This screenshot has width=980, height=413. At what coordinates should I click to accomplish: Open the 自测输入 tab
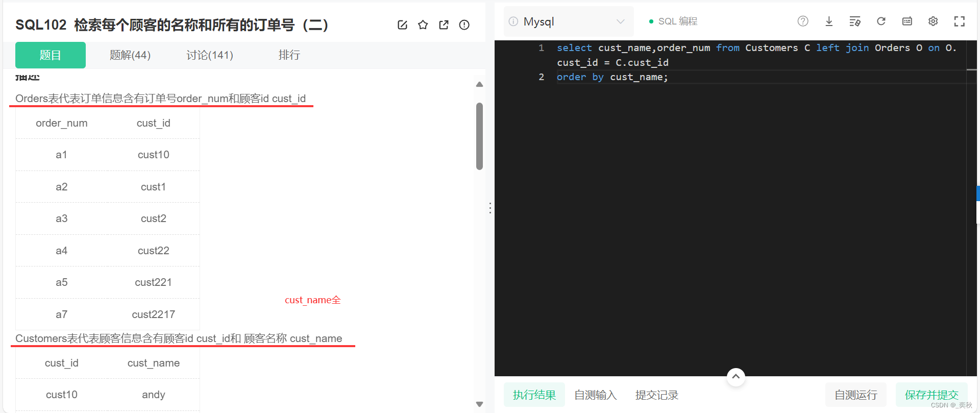click(596, 395)
